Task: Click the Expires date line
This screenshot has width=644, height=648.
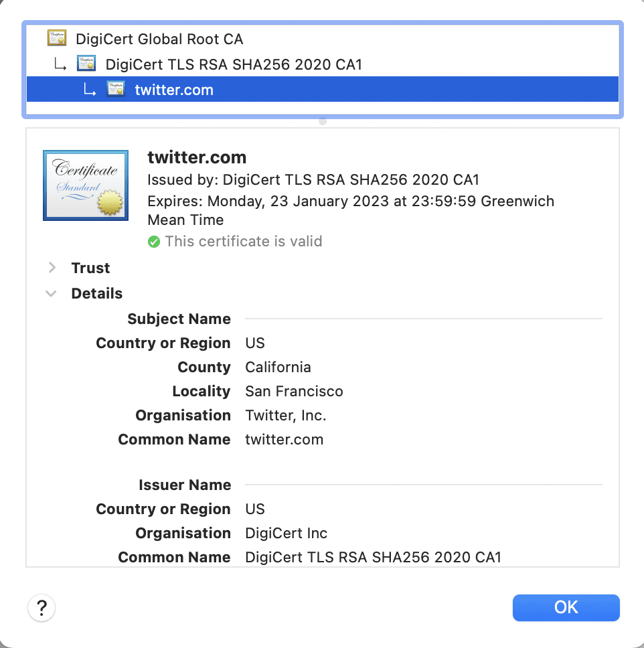Action: (x=351, y=210)
